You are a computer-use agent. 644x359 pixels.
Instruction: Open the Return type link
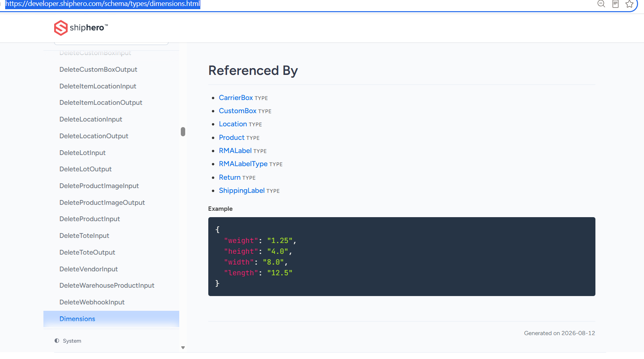(230, 177)
